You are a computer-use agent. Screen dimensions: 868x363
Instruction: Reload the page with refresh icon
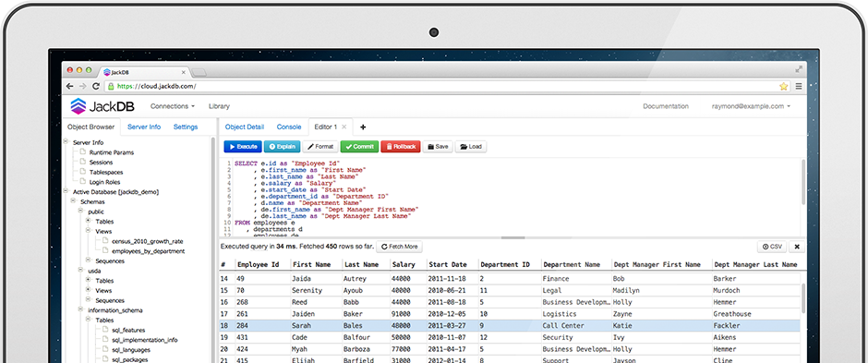(x=96, y=86)
